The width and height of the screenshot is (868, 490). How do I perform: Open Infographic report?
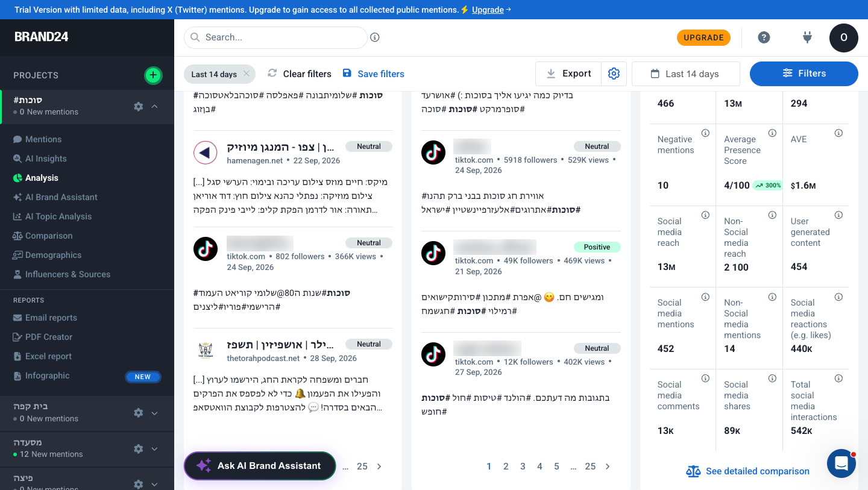click(47, 375)
